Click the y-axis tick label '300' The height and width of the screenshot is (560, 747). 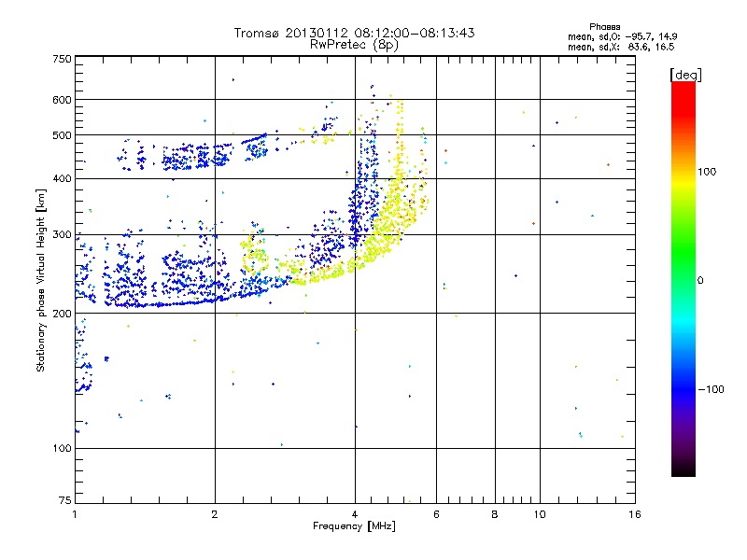click(x=62, y=235)
